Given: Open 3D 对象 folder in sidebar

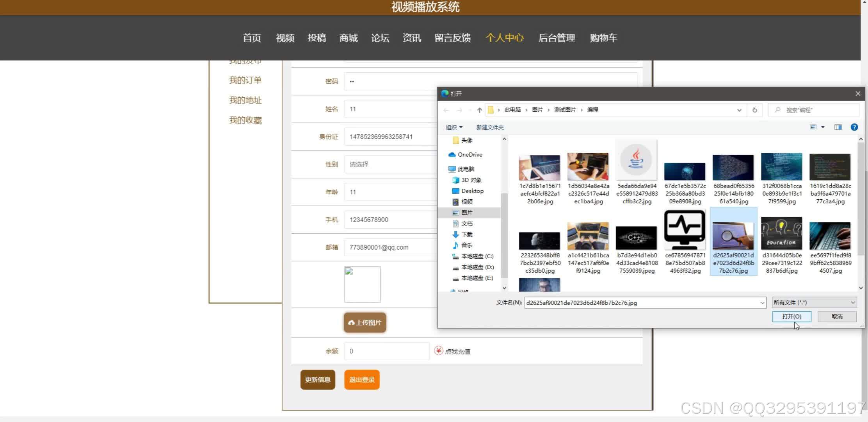Looking at the screenshot, I should pyautogui.click(x=467, y=180).
